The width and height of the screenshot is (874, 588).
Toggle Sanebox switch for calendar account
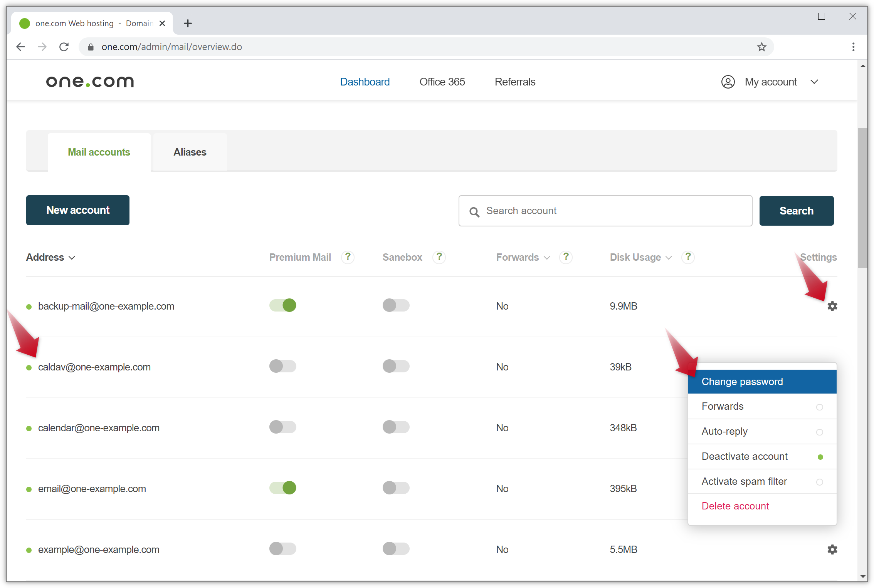[x=395, y=428]
